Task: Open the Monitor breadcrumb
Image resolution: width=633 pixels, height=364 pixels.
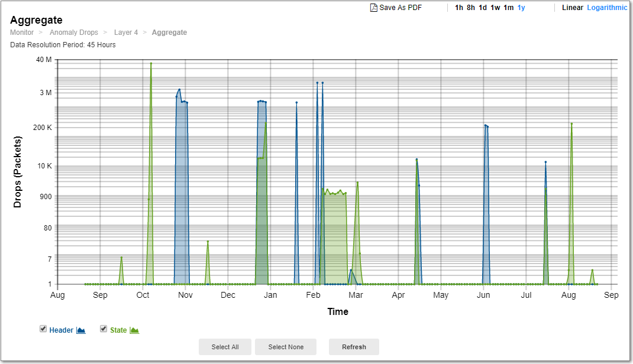Action: click(22, 32)
